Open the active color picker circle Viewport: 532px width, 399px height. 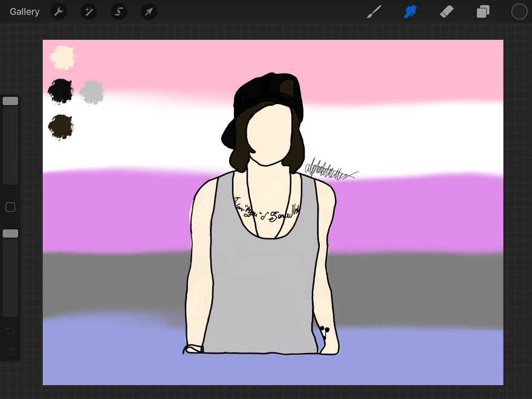(x=519, y=11)
